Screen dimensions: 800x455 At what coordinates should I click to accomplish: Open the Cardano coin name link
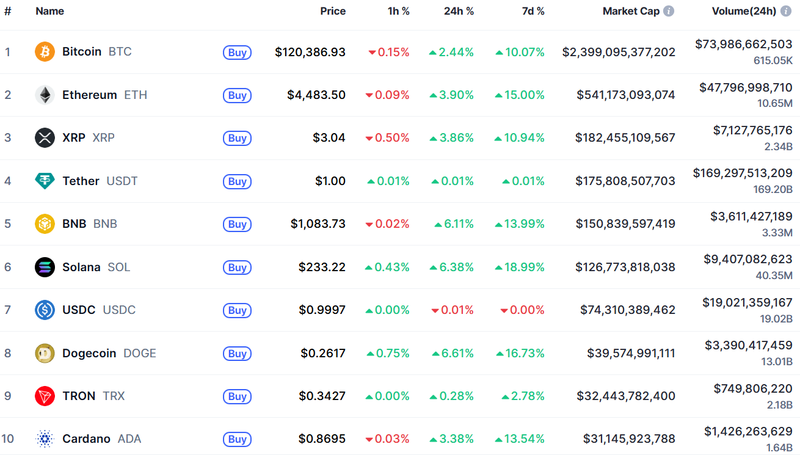coord(86,439)
